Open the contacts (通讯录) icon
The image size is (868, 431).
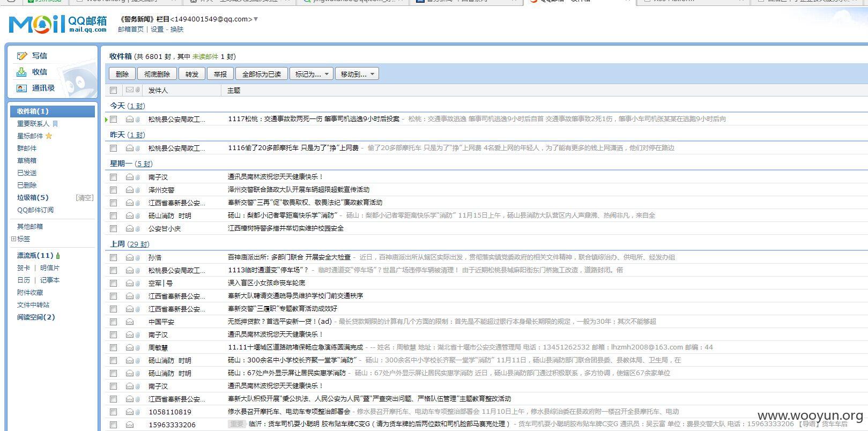(x=21, y=88)
